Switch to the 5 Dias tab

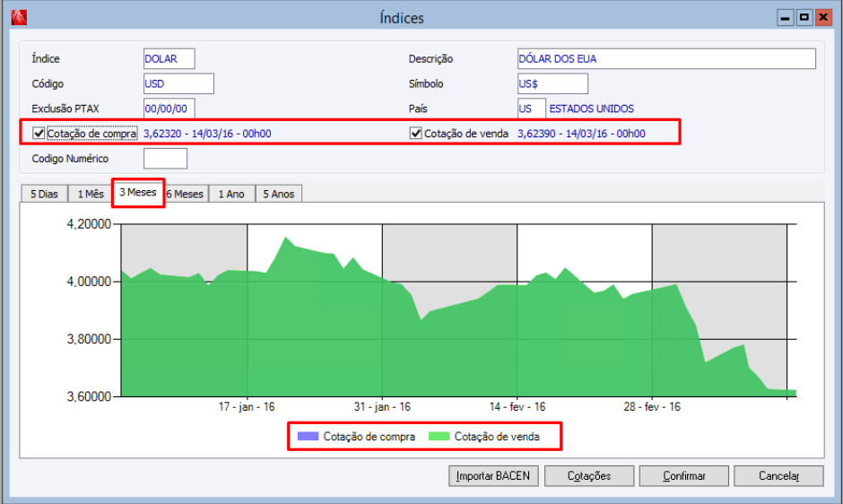pos(44,195)
